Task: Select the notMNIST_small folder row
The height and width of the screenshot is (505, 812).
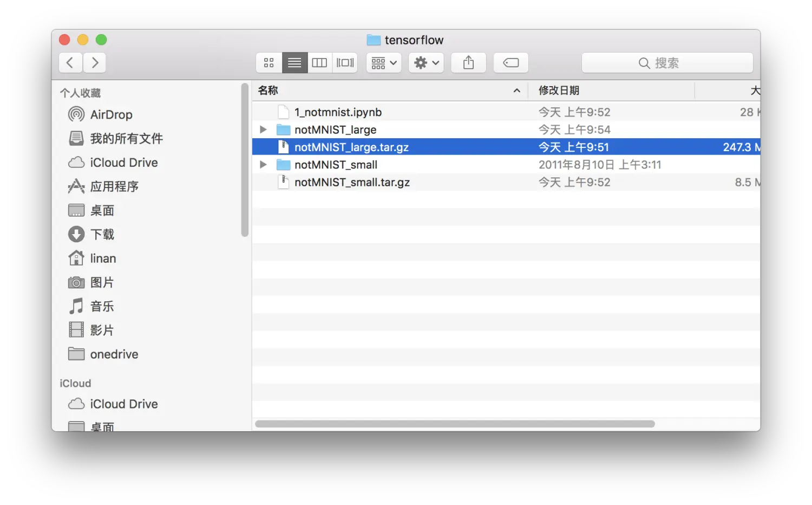Action: [506, 165]
